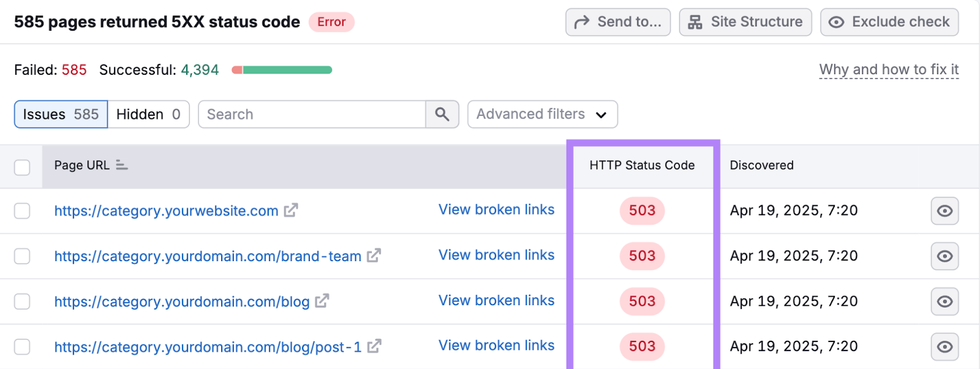Click View broken links for /brand-team page
This screenshot has height=369, width=980.
(x=496, y=255)
